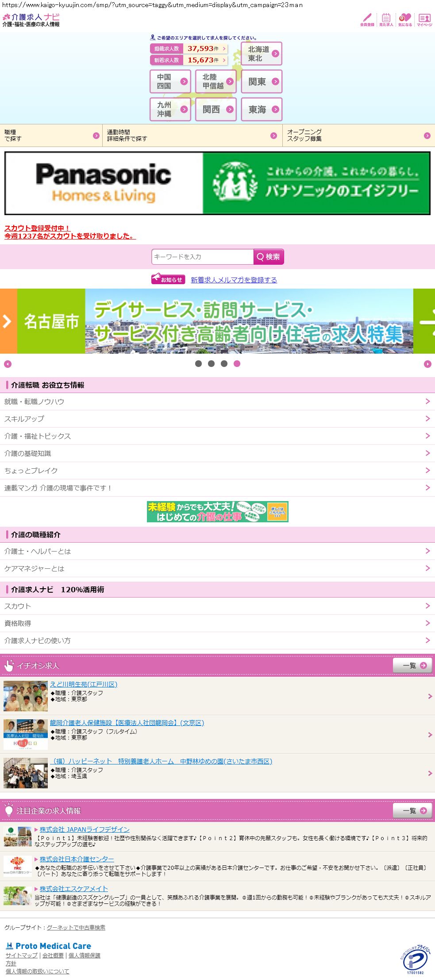The image size is (435, 980).
Task: Open the スキルアップ row
Action: (x=217, y=419)
